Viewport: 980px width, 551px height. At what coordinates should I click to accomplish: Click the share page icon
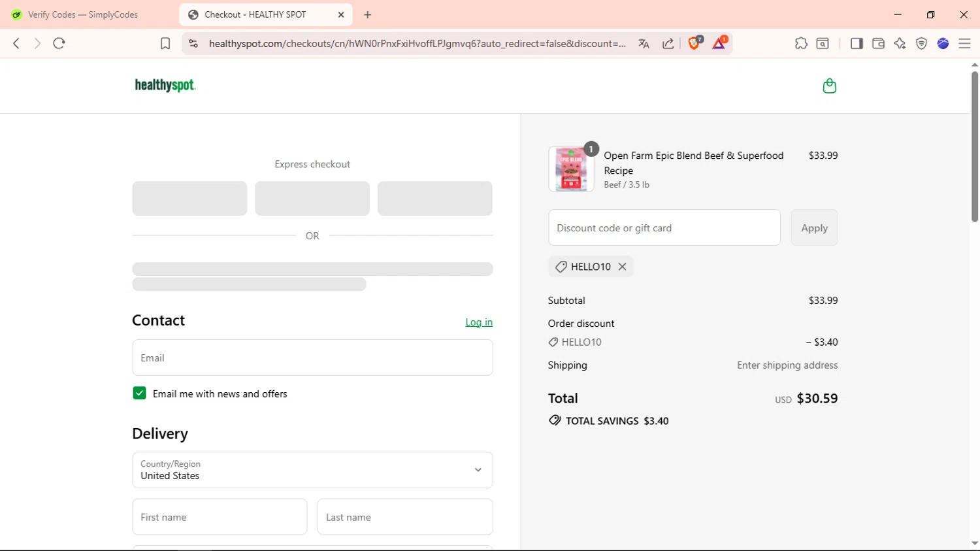pyautogui.click(x=668, y=44)
